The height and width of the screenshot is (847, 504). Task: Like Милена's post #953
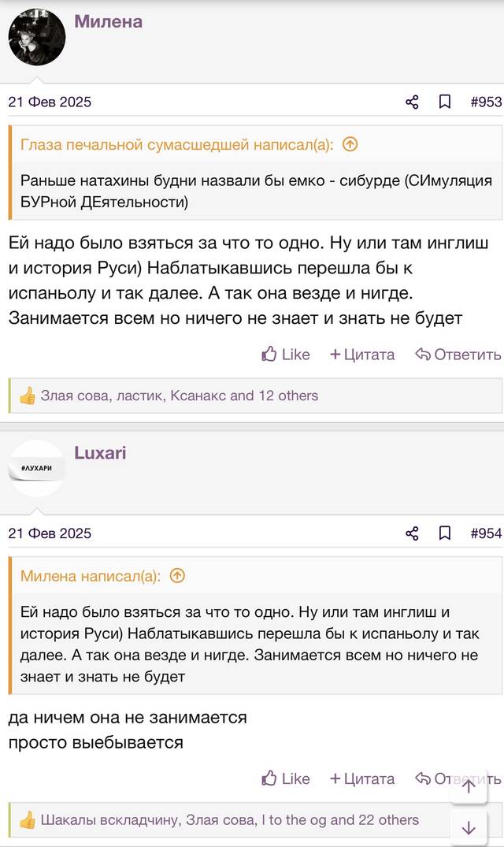pyautogui.click(x=285, y=355)
